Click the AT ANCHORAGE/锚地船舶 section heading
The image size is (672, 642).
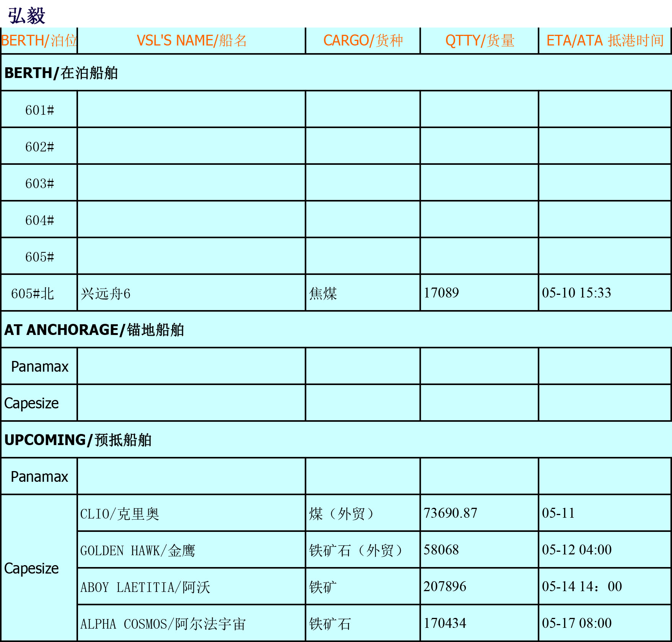[x=94, y=330]
